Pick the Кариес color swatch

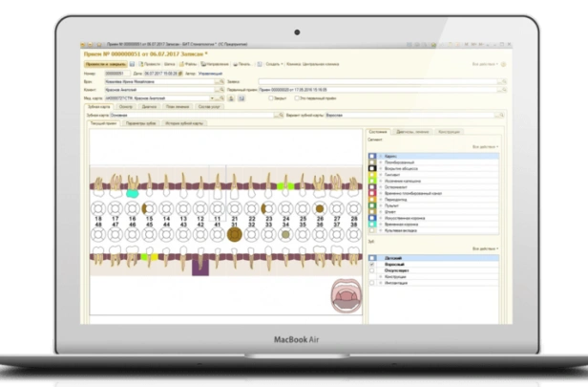point(372,154)
